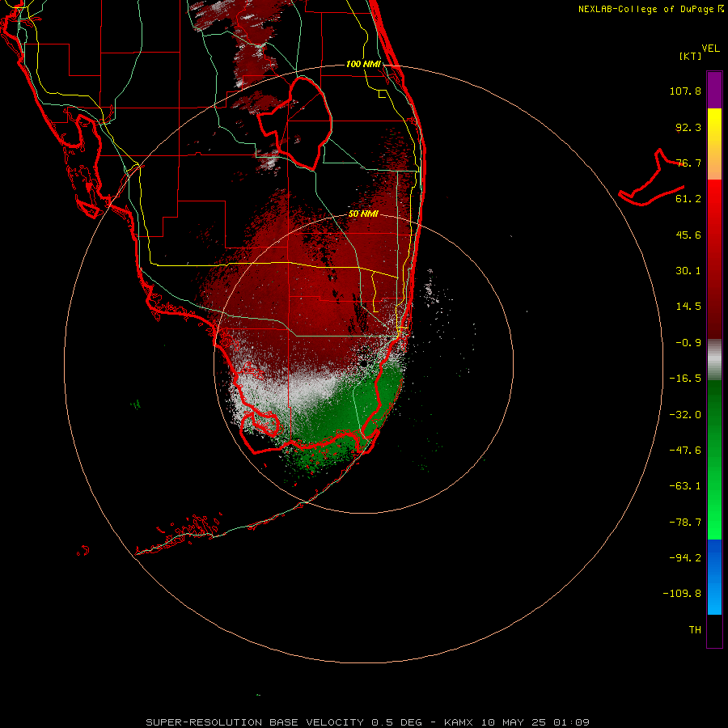Click the -0.9 scale value
Viewport: 728px width, 728px height.
(688, 343)
